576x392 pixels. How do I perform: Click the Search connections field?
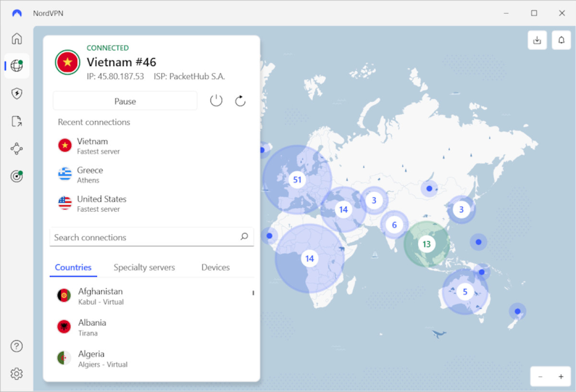point(144,237)
